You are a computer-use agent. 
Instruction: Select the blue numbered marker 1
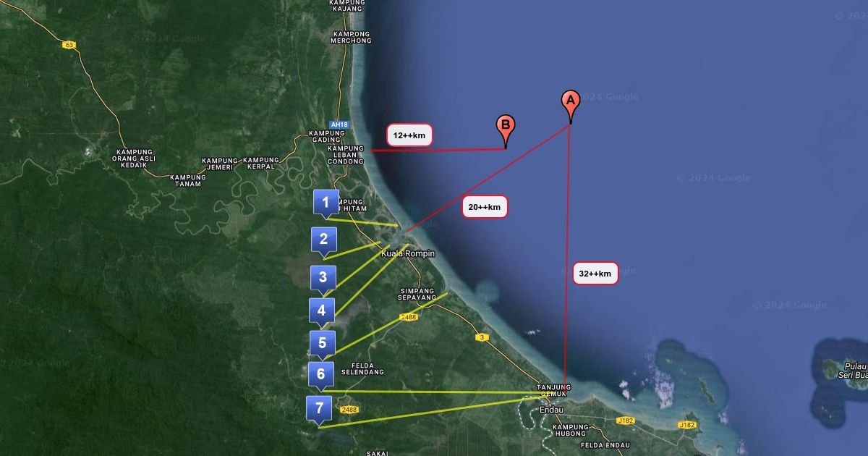click(x=325, y=203)
